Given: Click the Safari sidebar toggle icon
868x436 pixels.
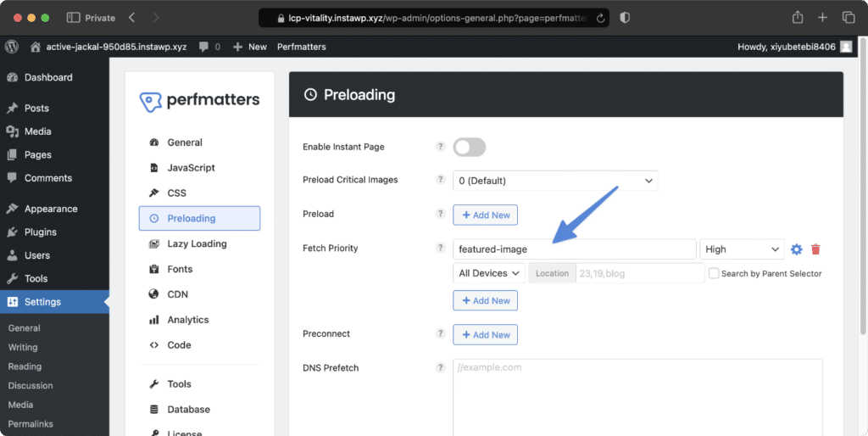Looking at the screenshot, I should click(73, 18).
